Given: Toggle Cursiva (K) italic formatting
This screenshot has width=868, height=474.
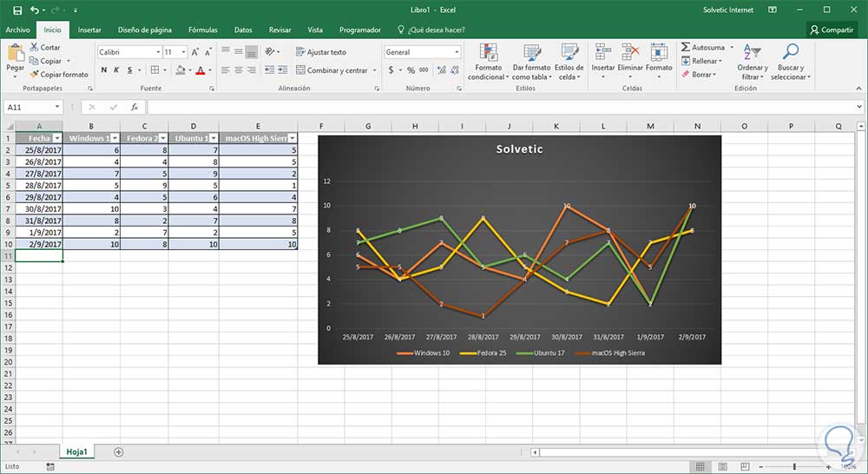Looking at the screenshot, I should [116, 69].
